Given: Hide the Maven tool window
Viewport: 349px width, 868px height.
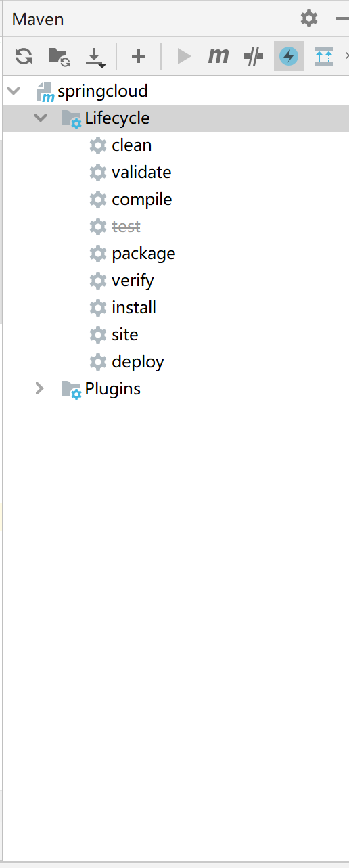Looking at the screenshot, I should tap(342, 18).
